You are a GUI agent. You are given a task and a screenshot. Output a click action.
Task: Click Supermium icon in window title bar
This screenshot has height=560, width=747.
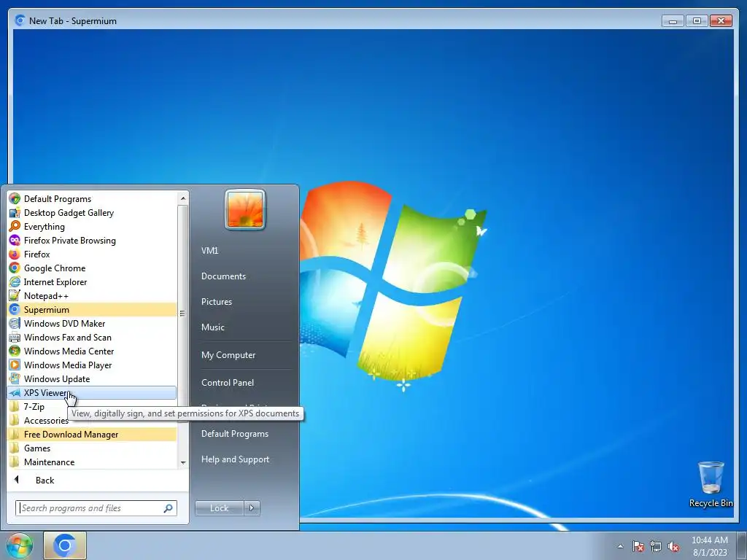click(20, 20)
